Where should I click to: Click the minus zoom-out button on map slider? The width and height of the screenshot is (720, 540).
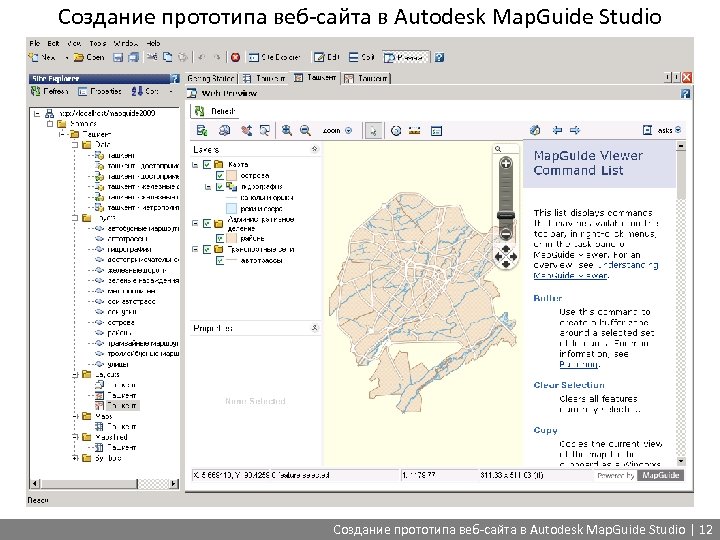point(506,233)
